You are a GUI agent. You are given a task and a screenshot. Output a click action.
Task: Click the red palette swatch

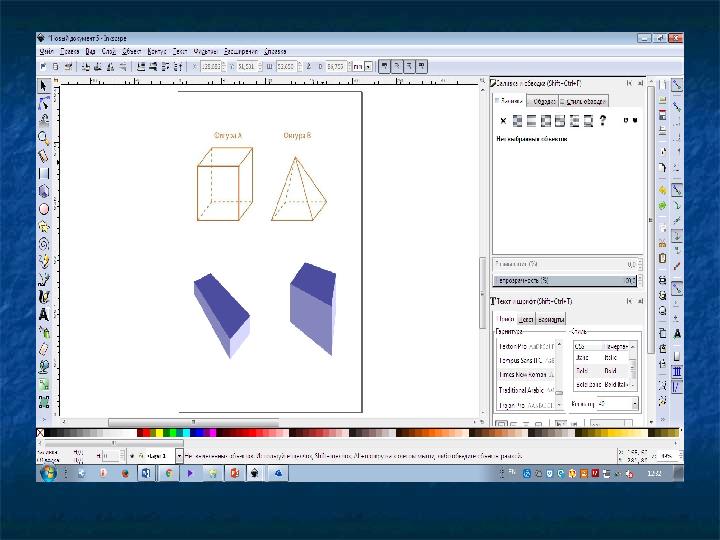point(146,433)
